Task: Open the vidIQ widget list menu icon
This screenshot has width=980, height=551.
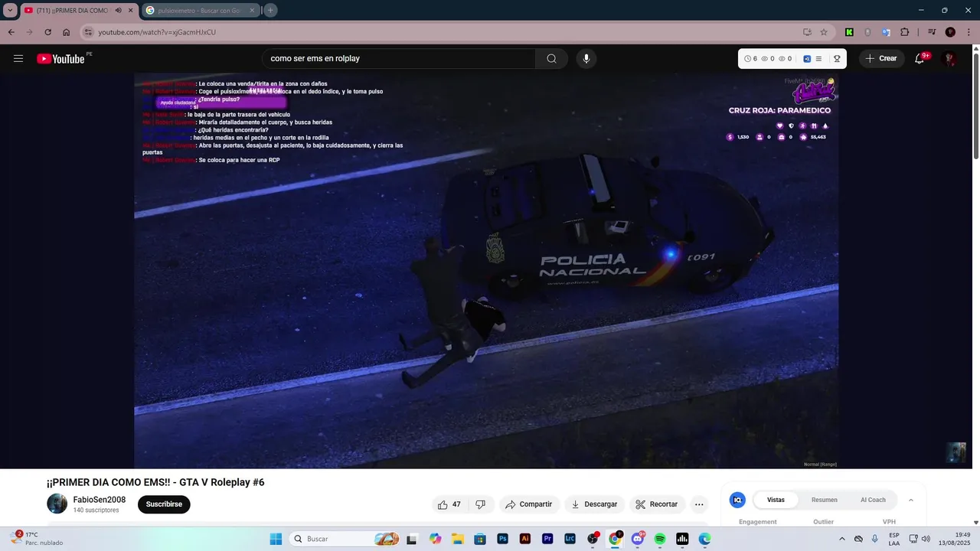Action: pyautogui.click(x=818, y=59)
